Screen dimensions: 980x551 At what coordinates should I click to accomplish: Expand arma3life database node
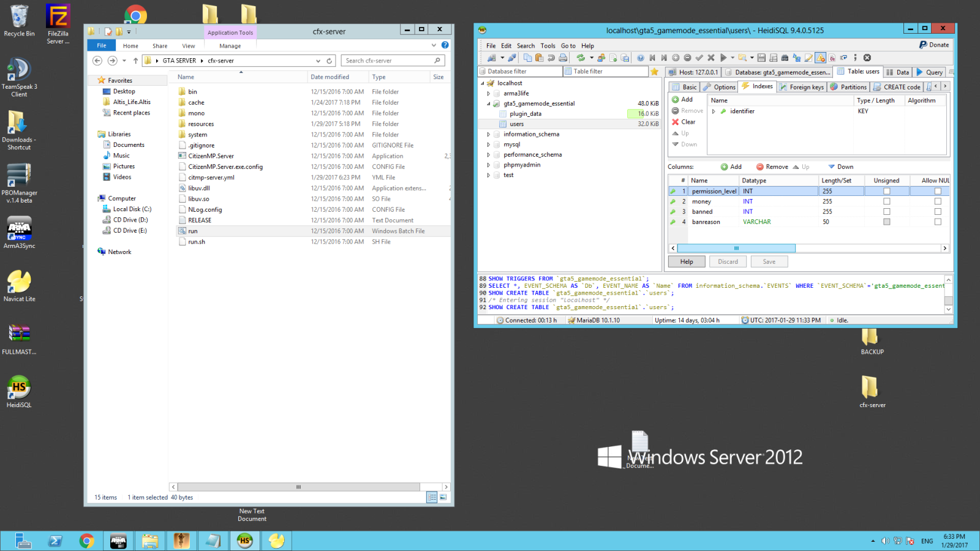489,94
